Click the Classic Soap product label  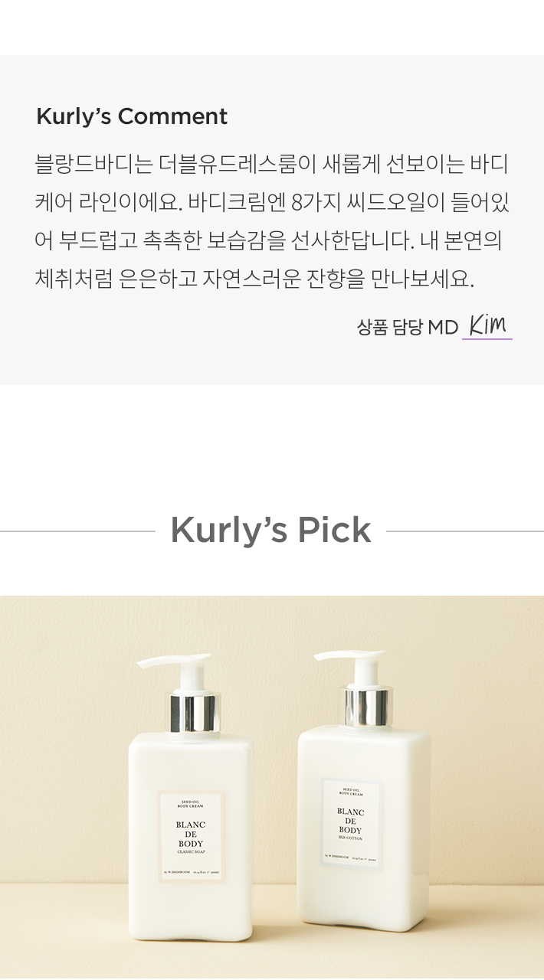coord(191,836)
